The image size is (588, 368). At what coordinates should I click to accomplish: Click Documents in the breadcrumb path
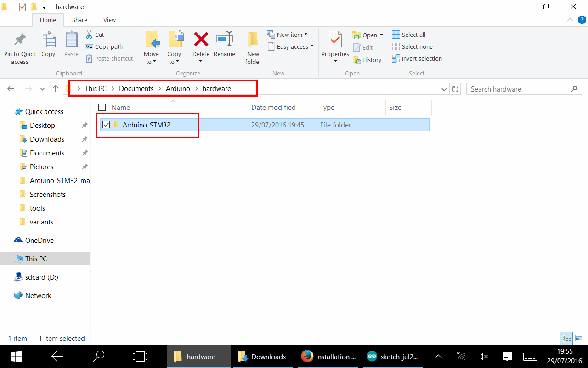pos(136,89)
